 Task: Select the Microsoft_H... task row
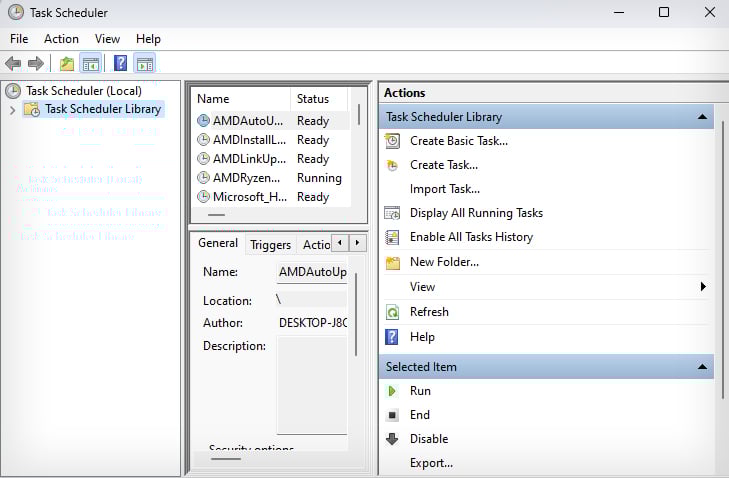click(271, 197)
